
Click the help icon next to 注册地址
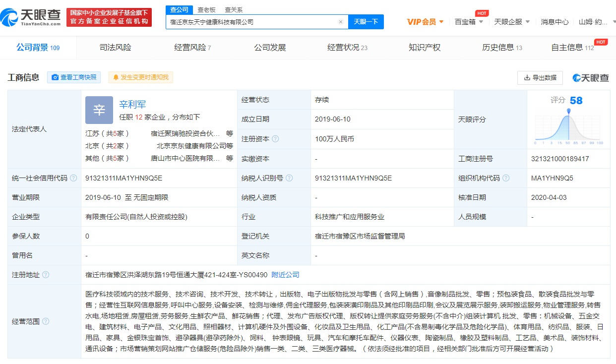46,275
